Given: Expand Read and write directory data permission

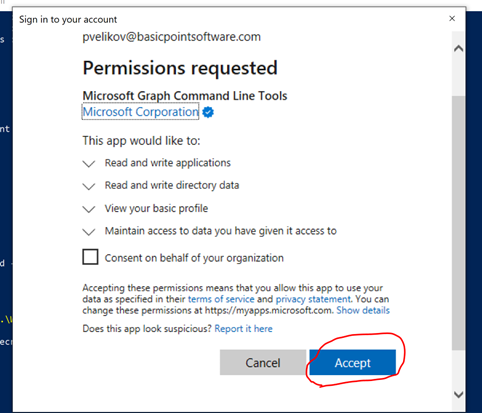Looking at the screenshot, I should [x=89, y=186].
